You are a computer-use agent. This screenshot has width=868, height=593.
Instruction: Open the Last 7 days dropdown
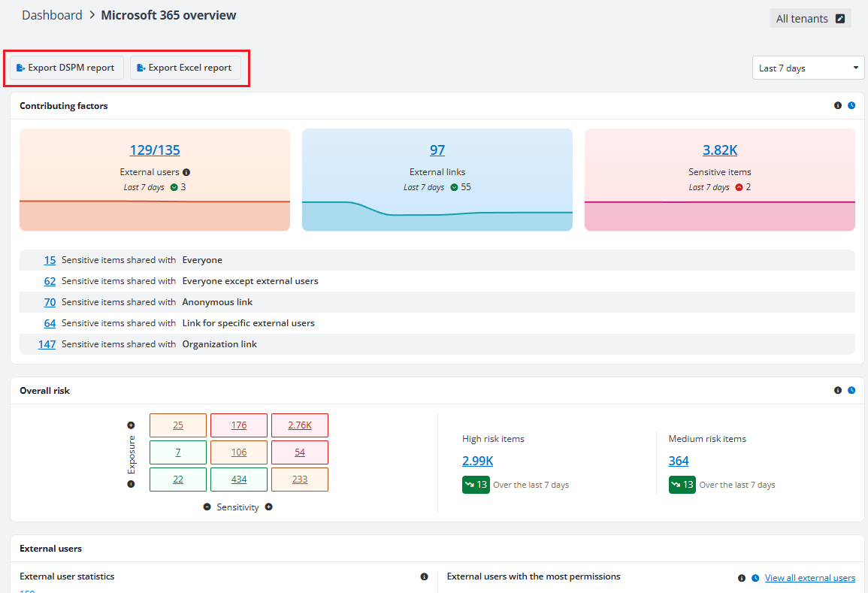point(808,68)
